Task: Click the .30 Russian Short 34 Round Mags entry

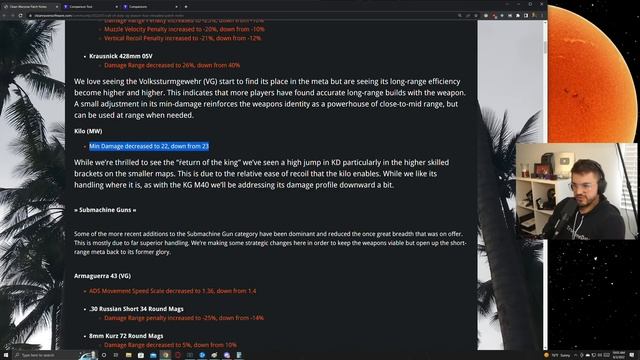Action: [x=136, y=309]
